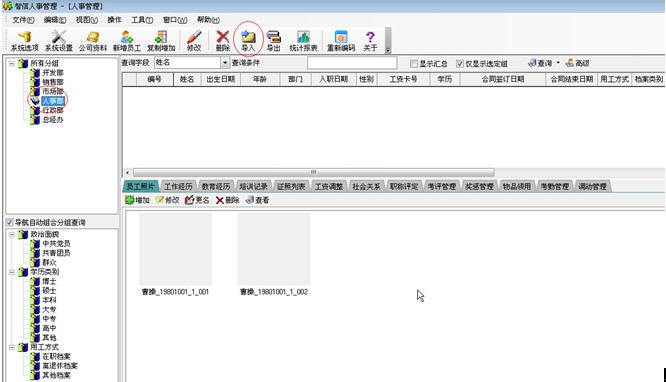Click the 复制增加 toolbar icon
Image resolution: width=666 pixels, height=382 pixels.
pyautogui.click(x=161, y=41)
